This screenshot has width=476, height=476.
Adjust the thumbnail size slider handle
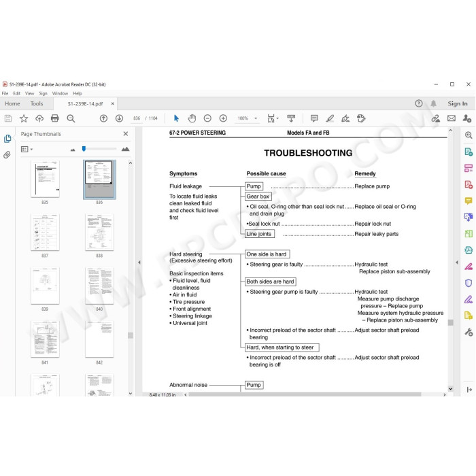click(84, 148)
